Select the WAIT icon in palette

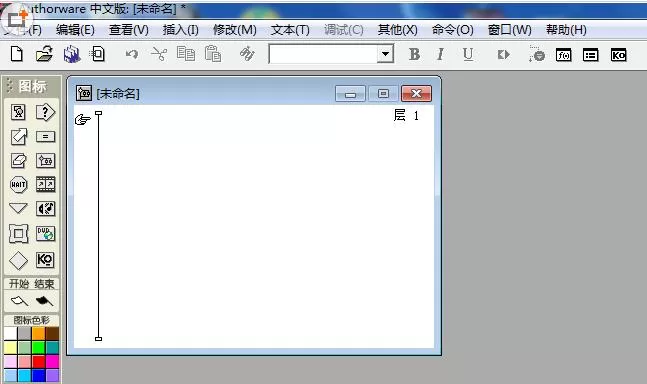[18, 184]
